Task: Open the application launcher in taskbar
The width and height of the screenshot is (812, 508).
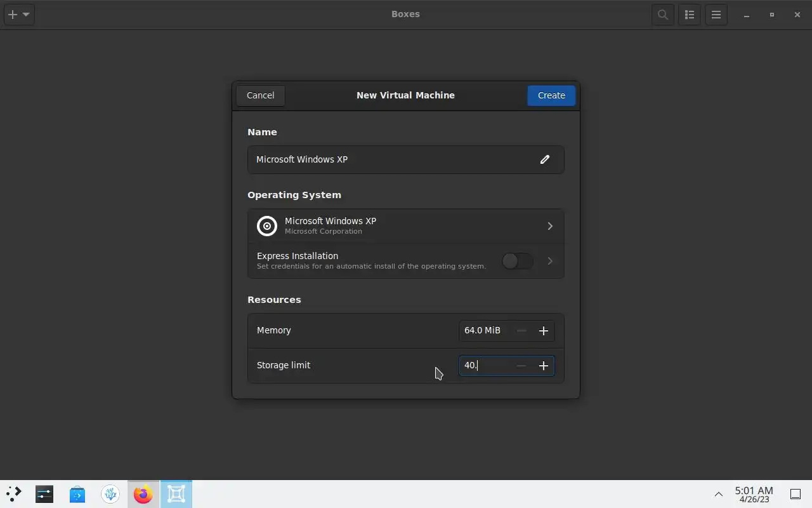Action: (x=14, y=494)
